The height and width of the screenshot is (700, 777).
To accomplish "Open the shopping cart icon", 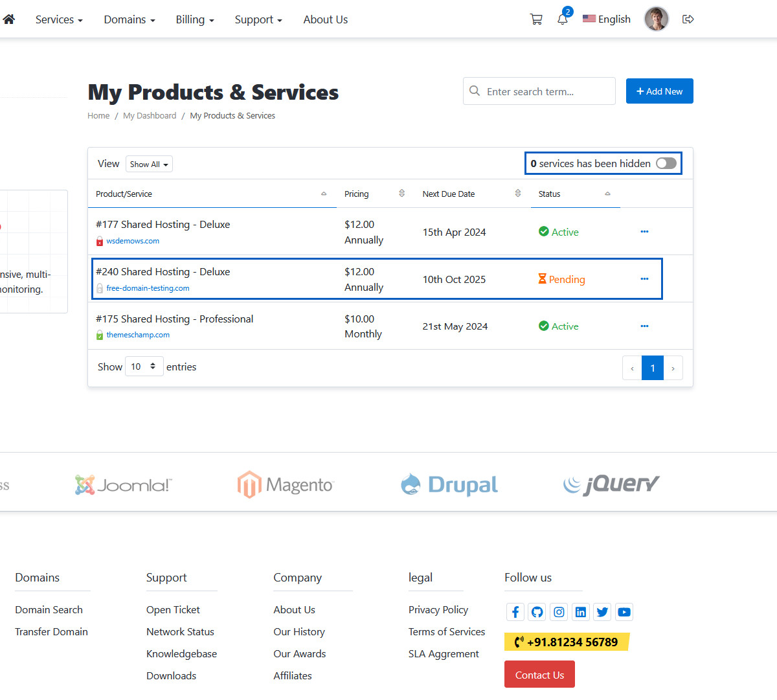I will (536, 19).
